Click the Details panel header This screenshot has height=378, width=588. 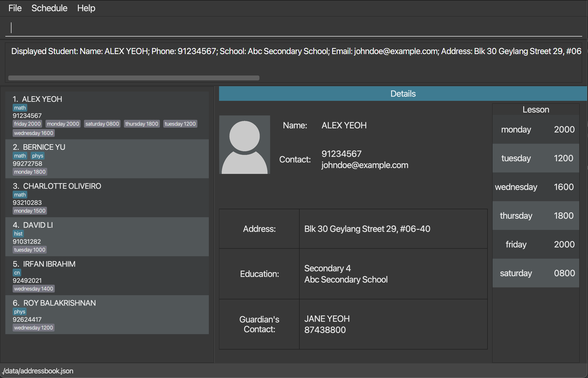(403, 94)
